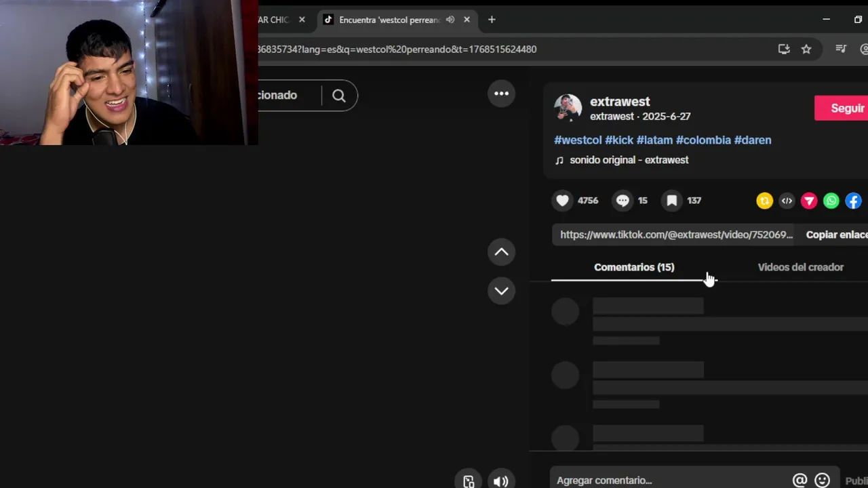
Task: Click the search magnifier icon
Action: 339,96
